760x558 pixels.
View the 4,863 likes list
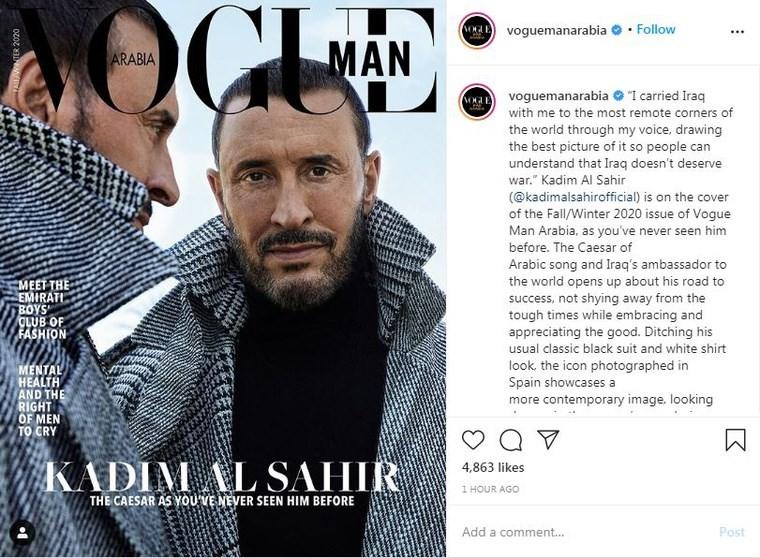click(493, 467)
